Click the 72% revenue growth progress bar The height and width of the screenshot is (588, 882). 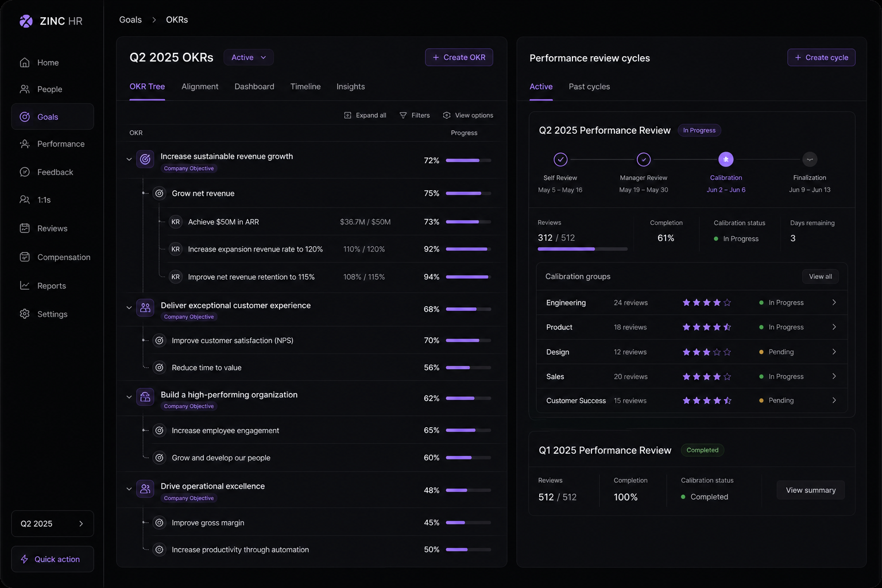click(469, 160)
